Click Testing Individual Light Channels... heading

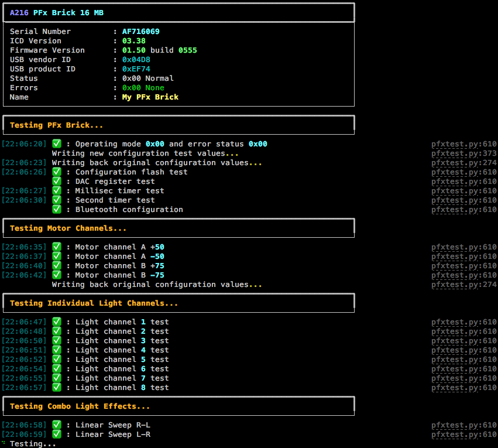tap(94, 303)
